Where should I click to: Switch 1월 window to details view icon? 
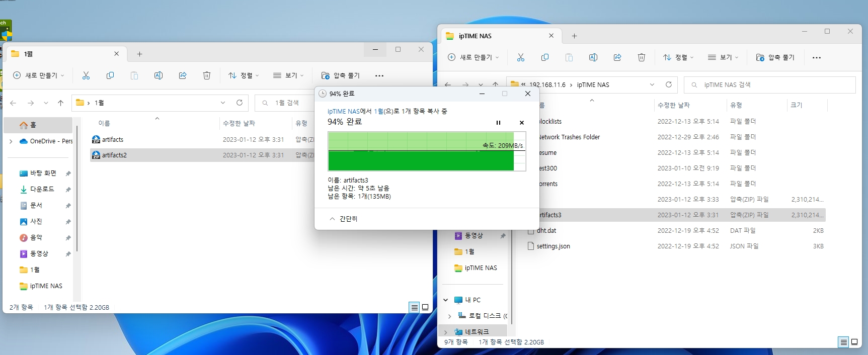[x=414, y=307]
